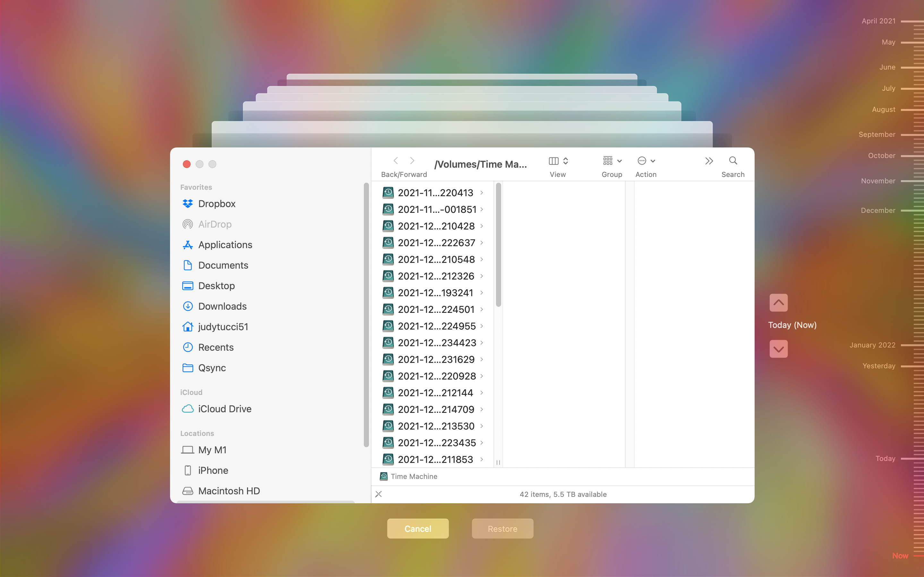
Task: Select backup 2021-11...220413 in list
Action: 435,193
